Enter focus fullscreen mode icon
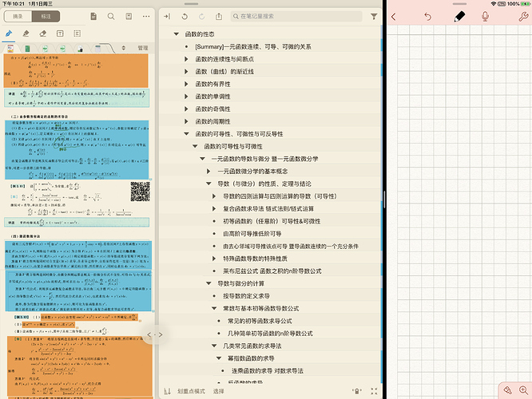 374,391
